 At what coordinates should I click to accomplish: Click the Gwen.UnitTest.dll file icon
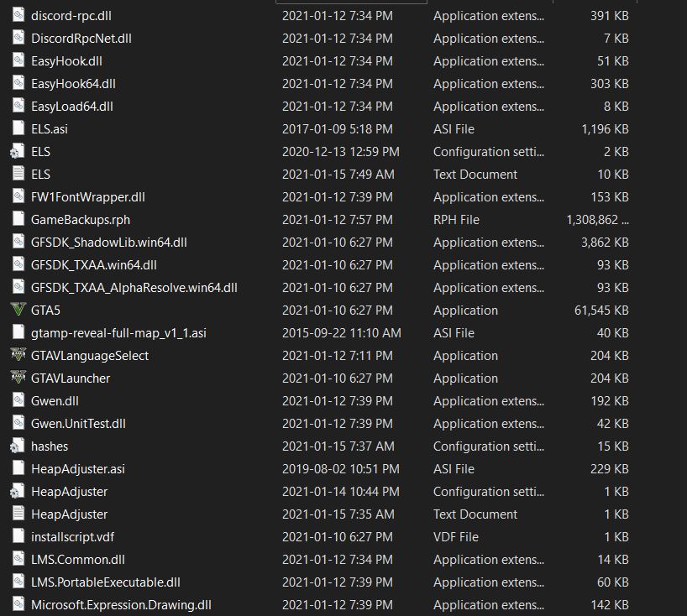coord(18,423)
